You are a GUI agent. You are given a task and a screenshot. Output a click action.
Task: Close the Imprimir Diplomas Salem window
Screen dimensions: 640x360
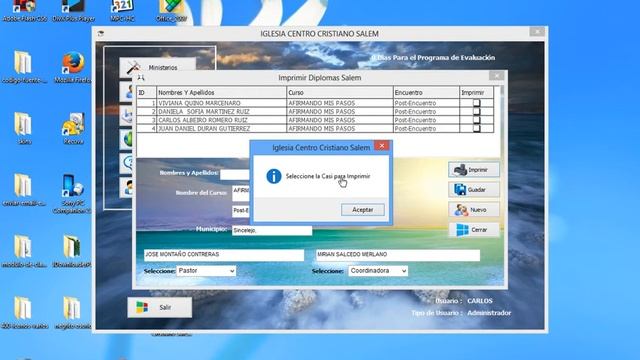[496, 76]
